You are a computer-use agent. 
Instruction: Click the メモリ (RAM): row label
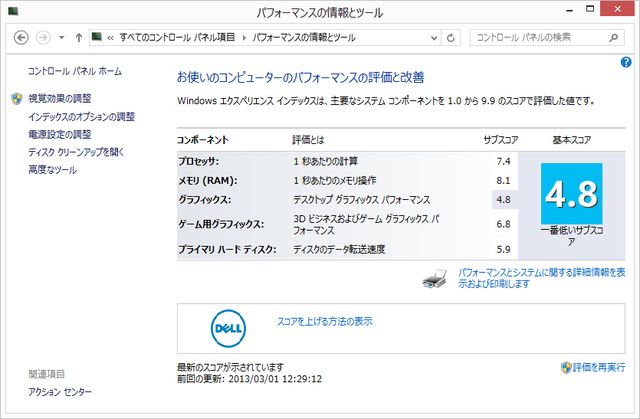[208, 180]
